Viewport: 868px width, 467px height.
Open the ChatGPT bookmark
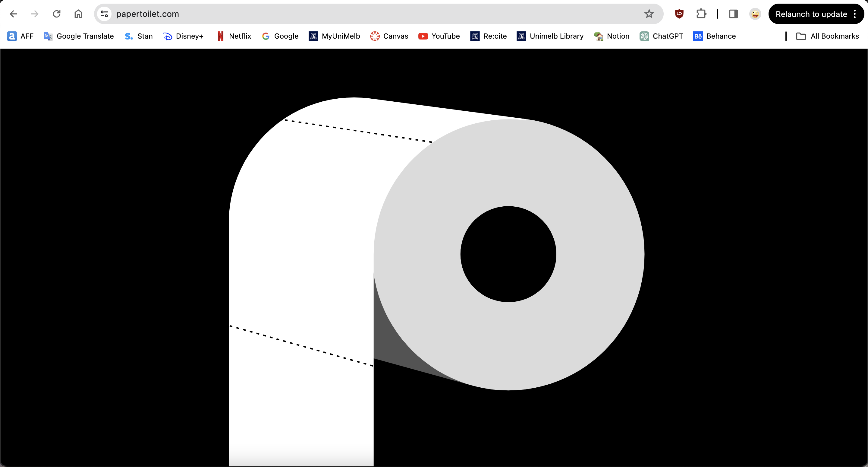pyautogui.click(x=661, y=36)
